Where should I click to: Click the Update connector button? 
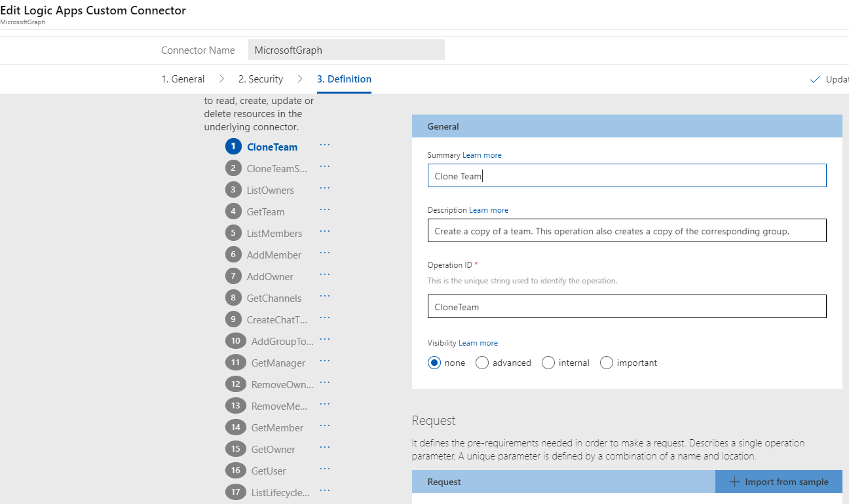tap(829, 79)
